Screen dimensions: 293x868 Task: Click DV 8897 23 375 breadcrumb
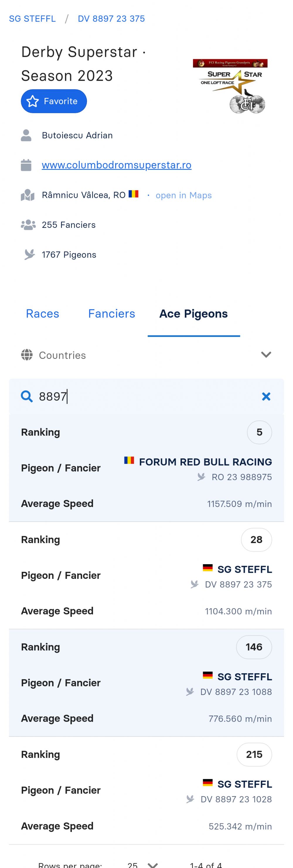pyautogui.click(x=111, y=18)
